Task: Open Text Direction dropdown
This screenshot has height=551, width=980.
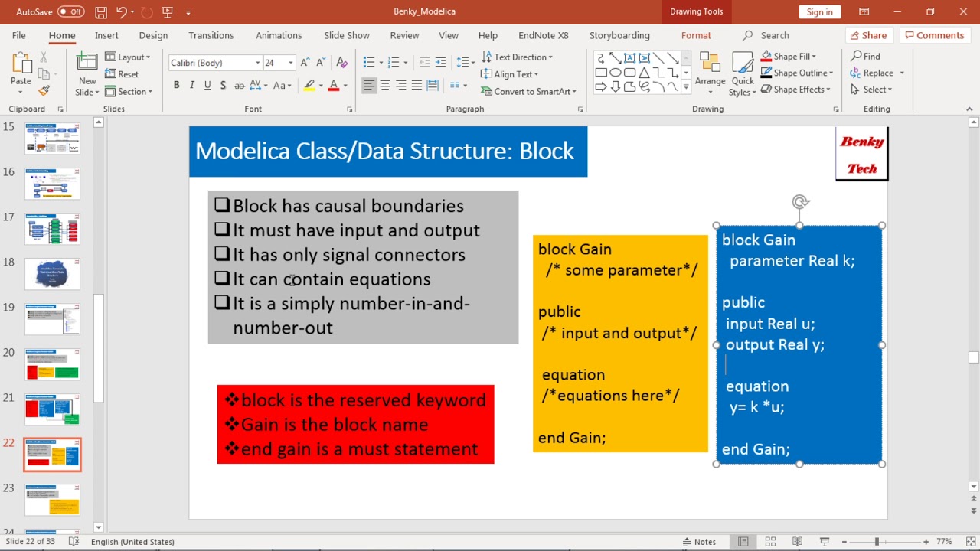Action: 517,57
